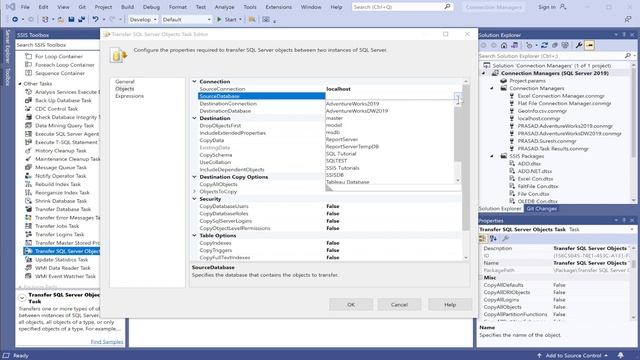Click the Save All toolbar icon

tap(82, 19)
